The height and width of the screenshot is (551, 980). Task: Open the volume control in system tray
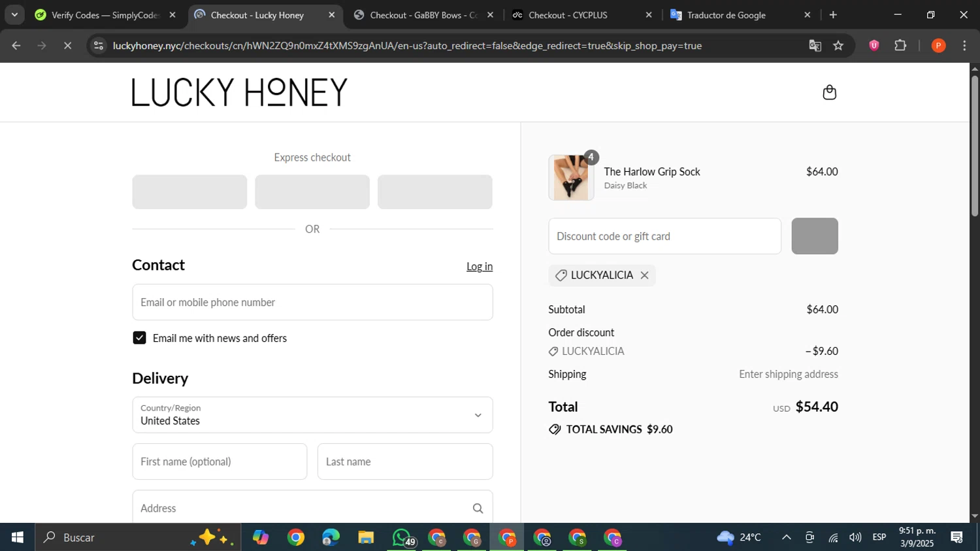point(855,537)
